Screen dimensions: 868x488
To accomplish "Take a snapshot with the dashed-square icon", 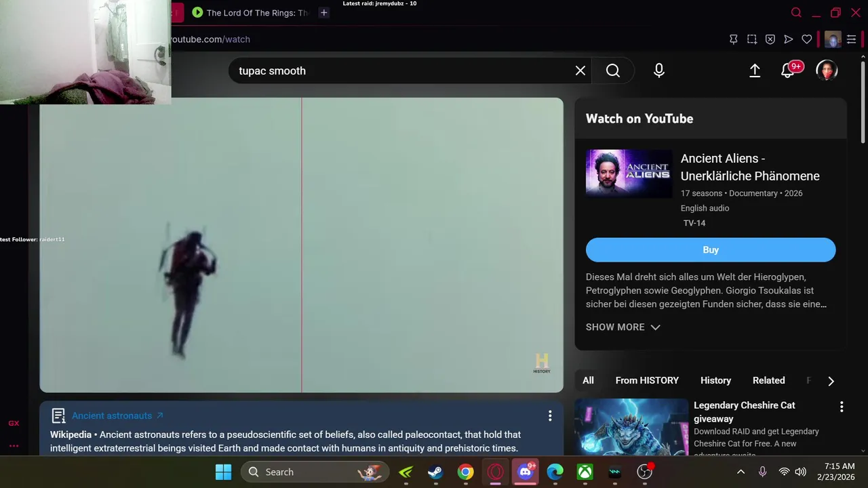I will 752,39.
